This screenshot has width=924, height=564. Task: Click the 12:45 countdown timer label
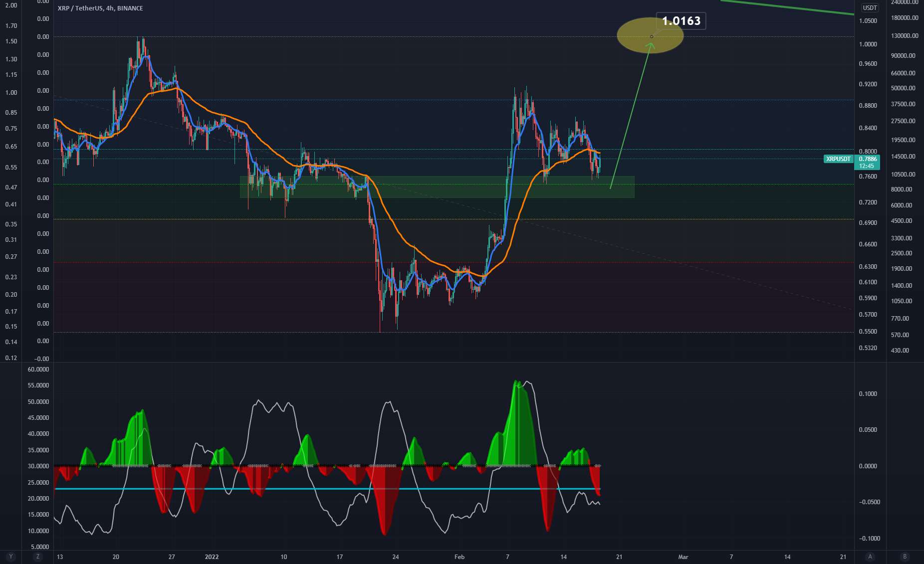867,166
